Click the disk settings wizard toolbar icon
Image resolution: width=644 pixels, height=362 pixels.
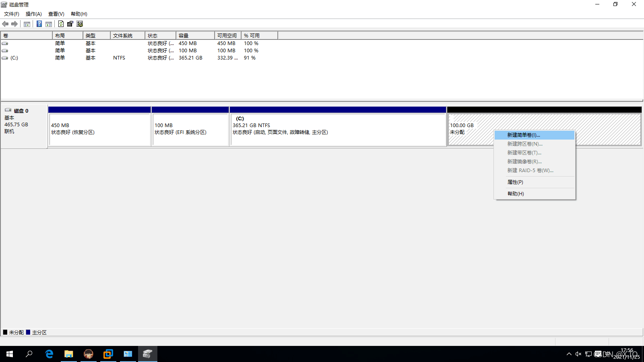(80, 24)
